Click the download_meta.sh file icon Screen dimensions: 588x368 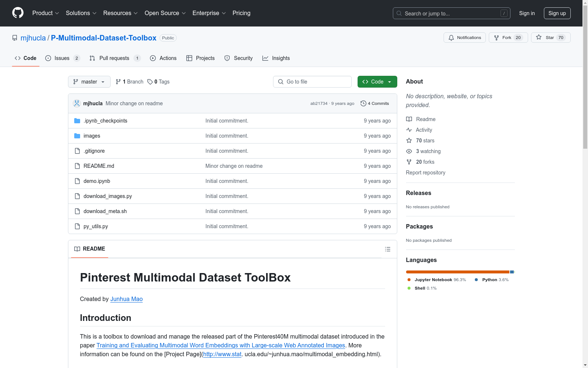coord(77,211)
